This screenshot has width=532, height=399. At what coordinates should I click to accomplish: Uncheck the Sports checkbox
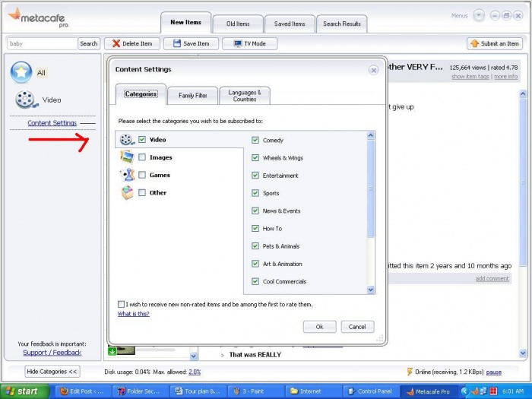tap(255, 193)
